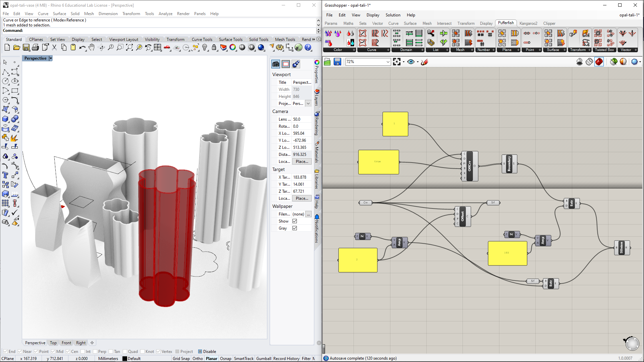Toggle Gumball in the status bar
644x362 pixels.
click(264, 359)
